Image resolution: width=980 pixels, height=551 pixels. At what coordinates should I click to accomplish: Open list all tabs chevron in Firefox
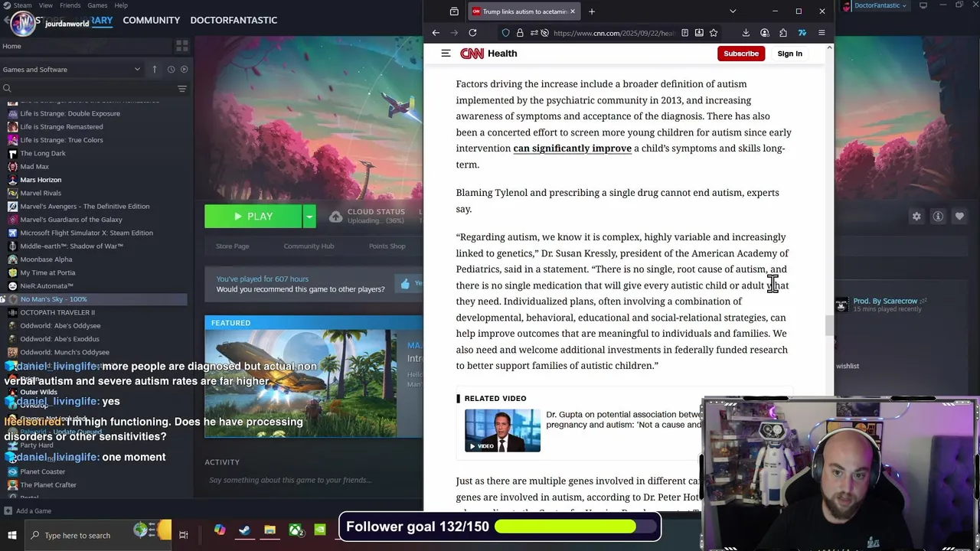click(x=733, y=11)
